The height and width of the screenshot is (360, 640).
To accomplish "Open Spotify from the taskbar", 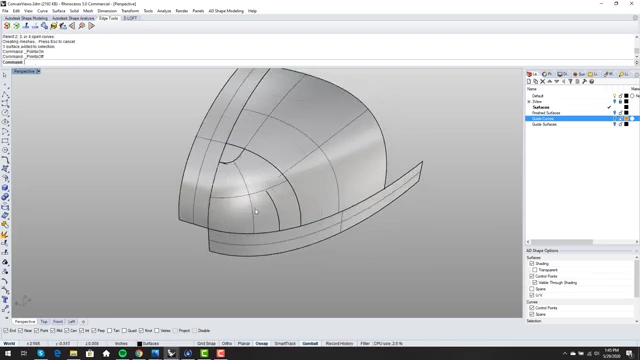I will [x=122, y=353].
